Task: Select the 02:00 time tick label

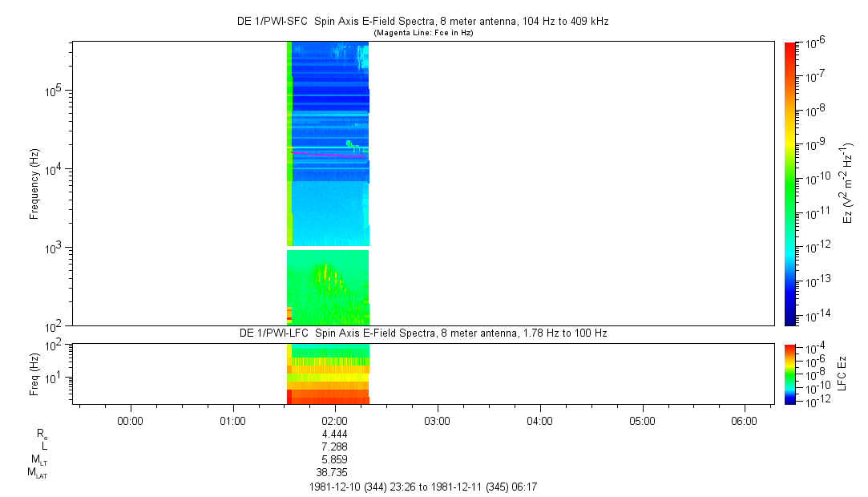Action: point(334,420)
